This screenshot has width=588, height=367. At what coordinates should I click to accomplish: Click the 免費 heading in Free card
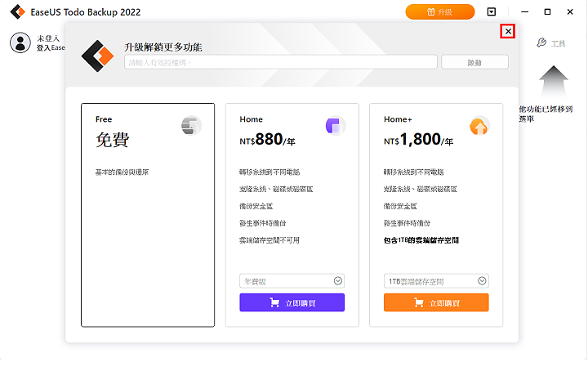coord(113,140)
